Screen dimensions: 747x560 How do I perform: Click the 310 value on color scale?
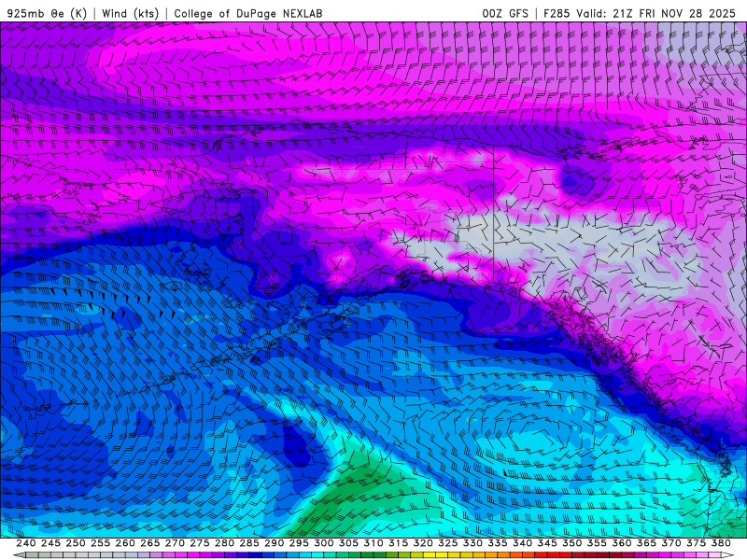[373, 543]
